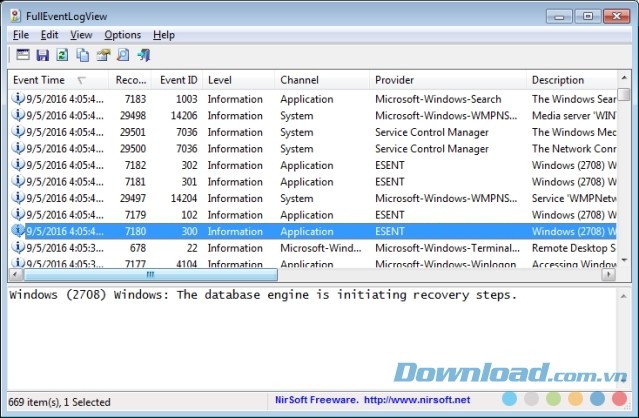
Task: Open the Help menu
Action: (x=163, y=35)
